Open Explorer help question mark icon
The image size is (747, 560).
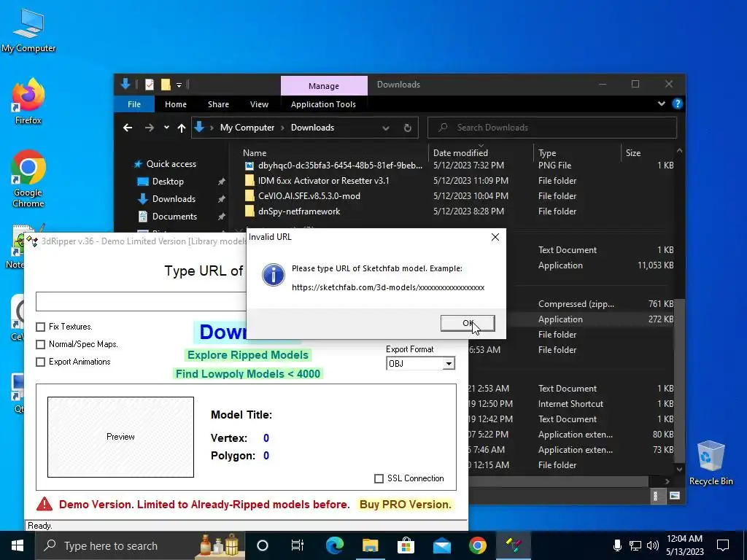(677, 104)
